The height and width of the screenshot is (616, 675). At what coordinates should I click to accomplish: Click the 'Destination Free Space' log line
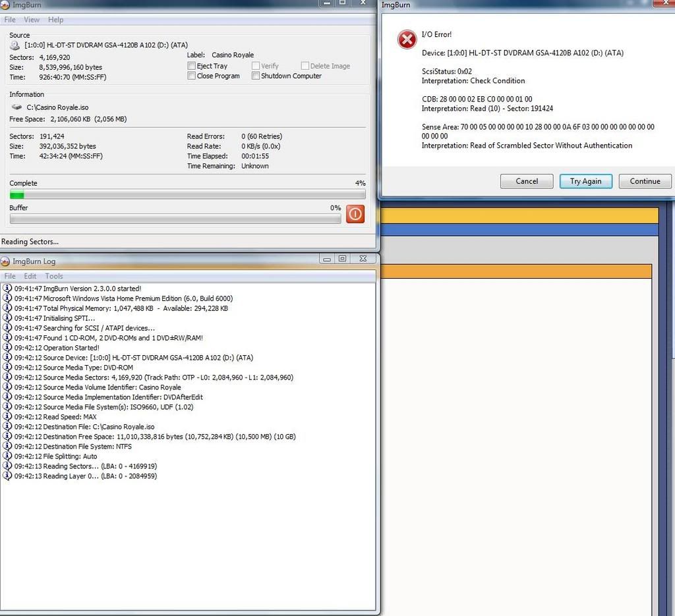point(155,437)
